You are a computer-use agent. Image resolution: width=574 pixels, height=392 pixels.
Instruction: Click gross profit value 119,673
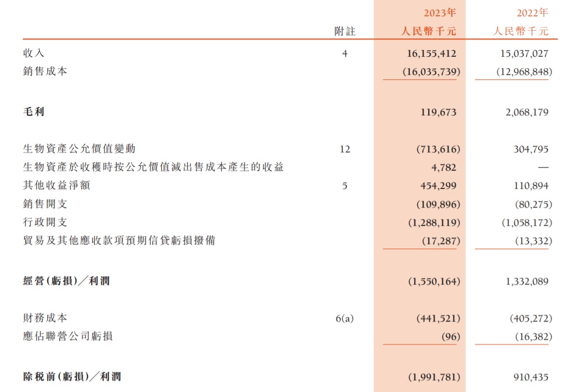438,112
